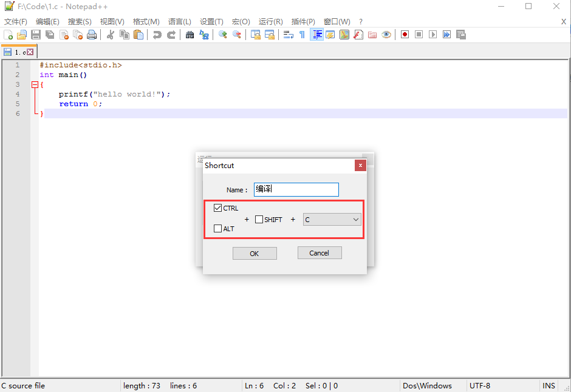This screenshot has height=392, width=571.
Task: Open the 运行(R) menu
Action: [270, 21]
